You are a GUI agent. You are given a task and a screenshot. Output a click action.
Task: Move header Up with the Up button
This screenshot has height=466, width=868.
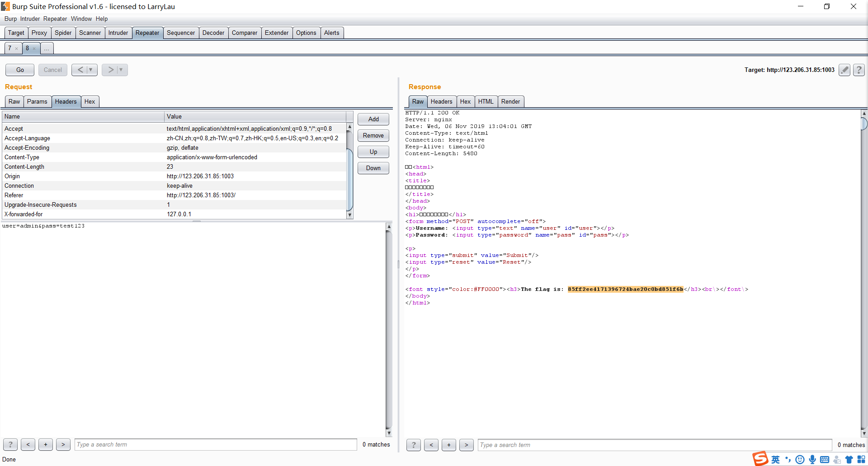pyautogui.click(x=373, y=152)
